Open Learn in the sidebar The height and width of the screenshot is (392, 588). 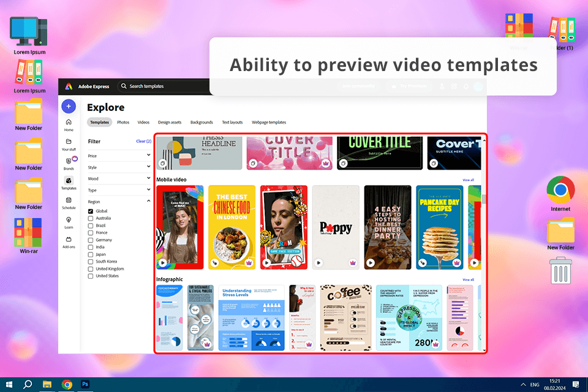[x=69, y=222]
